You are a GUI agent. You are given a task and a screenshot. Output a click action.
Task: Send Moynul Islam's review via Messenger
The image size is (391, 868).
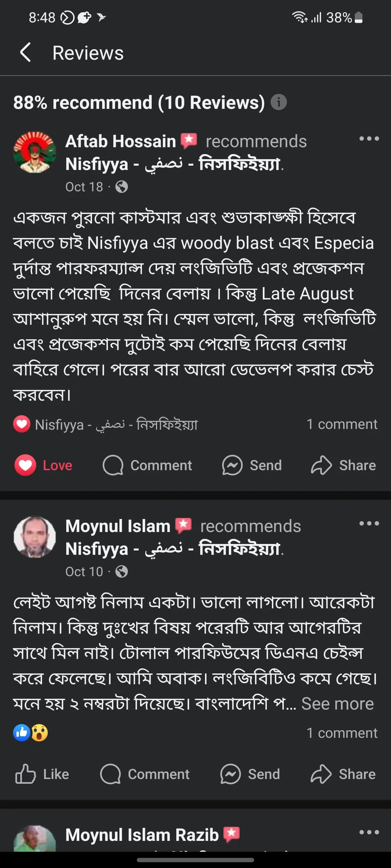coord(250,774)
